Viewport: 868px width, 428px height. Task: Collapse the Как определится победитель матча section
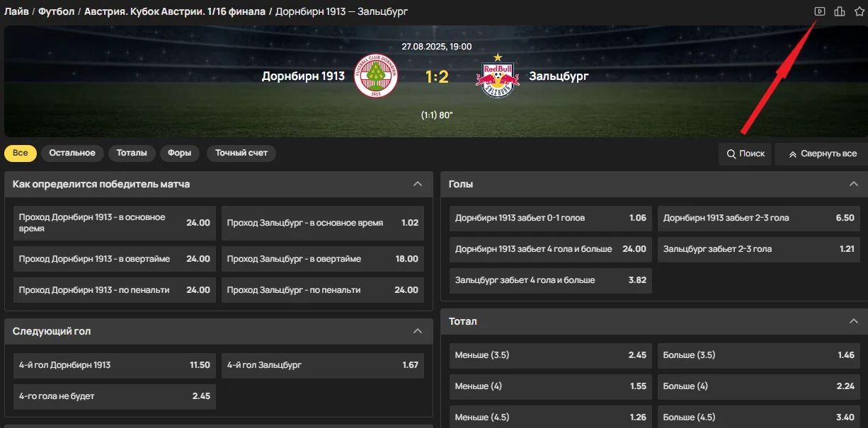coord(418,184)
